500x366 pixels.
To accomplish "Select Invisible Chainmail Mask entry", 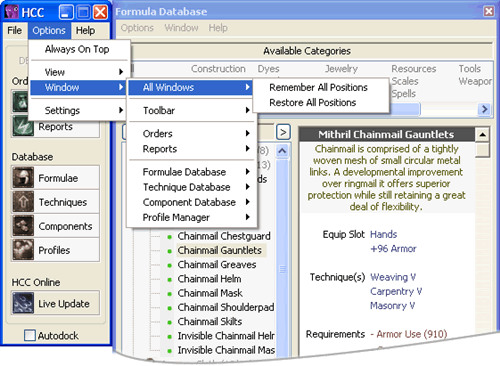I will coord(226,350).
